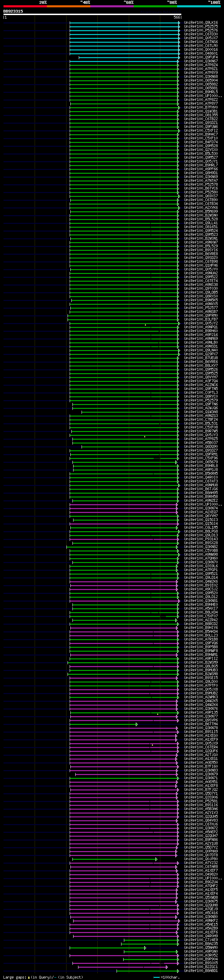Viewport: 224px width, 980px height.
Task: Select the UniRef100_O65904 label
Action: tap(201, 80)
